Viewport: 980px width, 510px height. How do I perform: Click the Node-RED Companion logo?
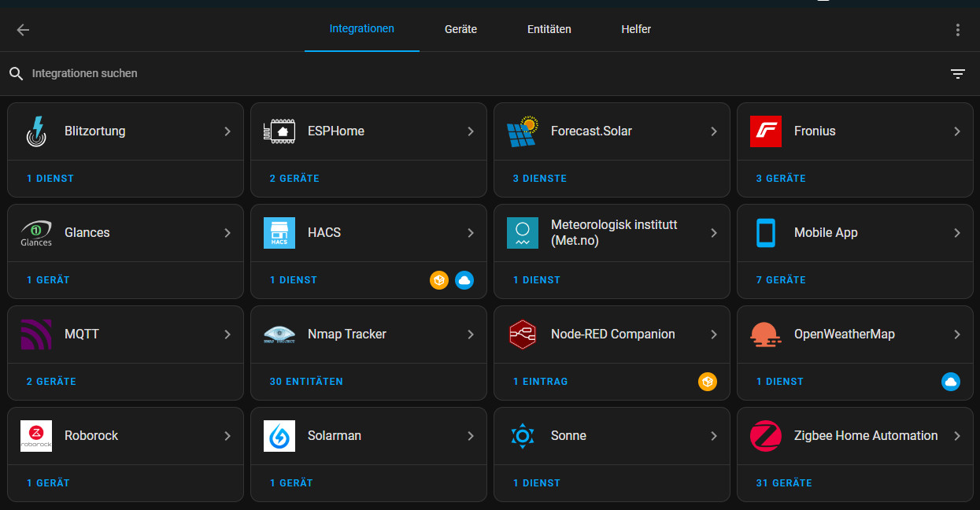[522, 334]
